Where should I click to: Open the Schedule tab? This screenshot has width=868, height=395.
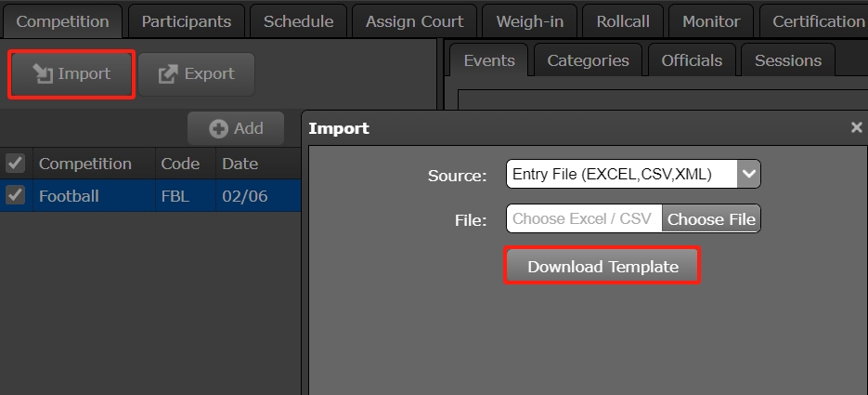pyautogui.click(x=298, y=20)
